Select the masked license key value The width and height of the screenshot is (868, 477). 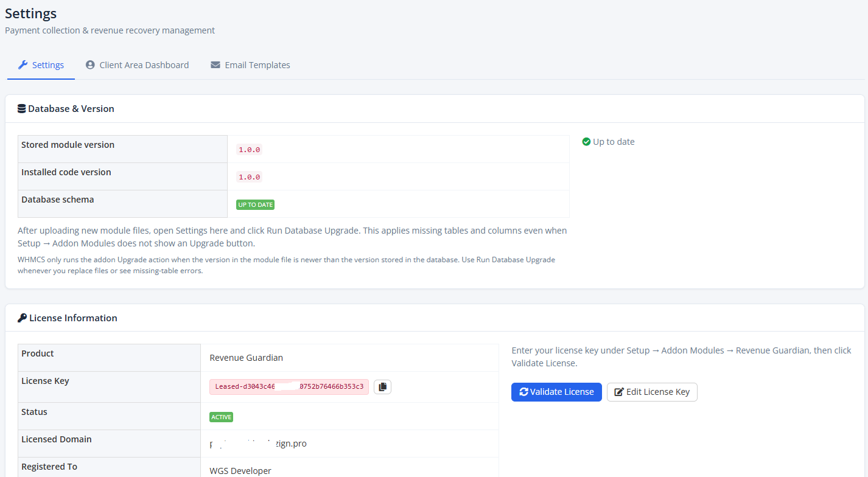point(289,386)
